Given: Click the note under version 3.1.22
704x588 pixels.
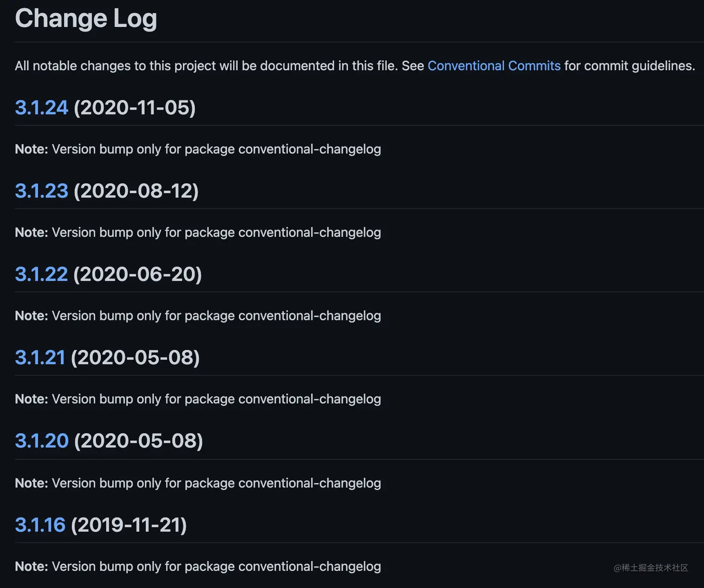Looking at the screenshot, I should [x=198, y=316].
